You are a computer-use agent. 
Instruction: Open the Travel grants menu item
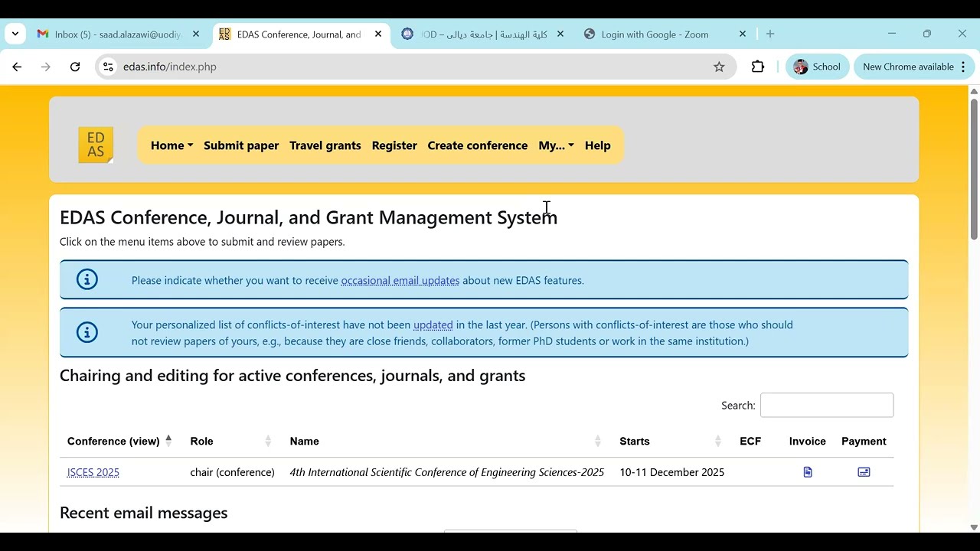tap(325, 145)
